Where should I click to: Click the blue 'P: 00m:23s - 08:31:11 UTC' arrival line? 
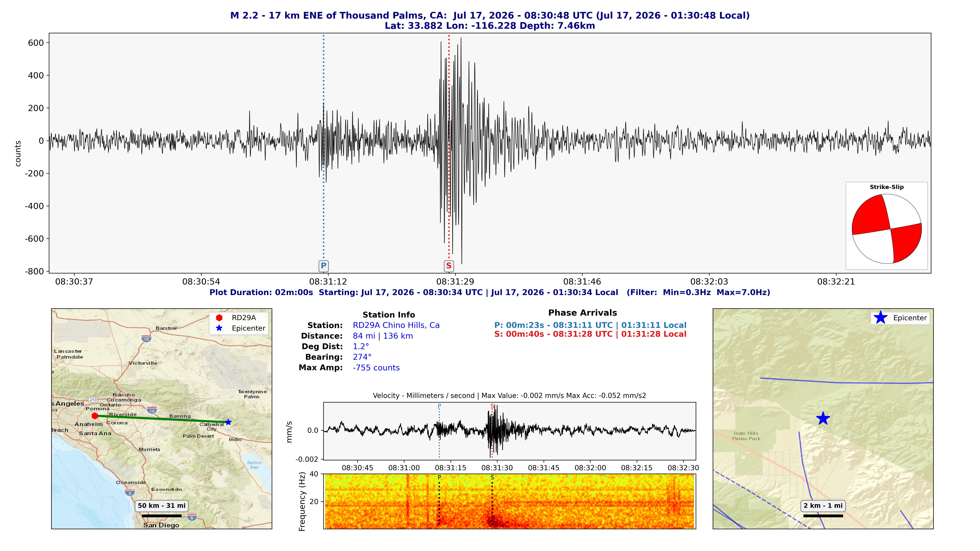590,325
